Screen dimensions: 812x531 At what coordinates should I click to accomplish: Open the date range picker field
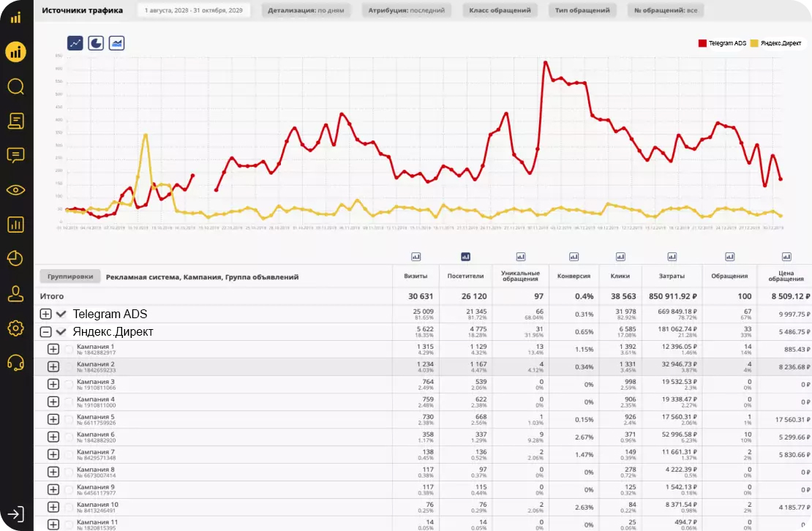click(x=194, y=11)
